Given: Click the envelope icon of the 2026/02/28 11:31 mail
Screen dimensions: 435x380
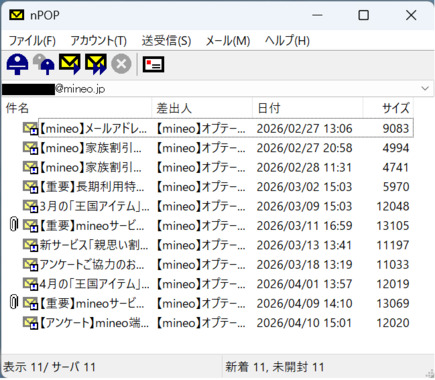Looking at the screenshot, I should (x=30, y=167).
